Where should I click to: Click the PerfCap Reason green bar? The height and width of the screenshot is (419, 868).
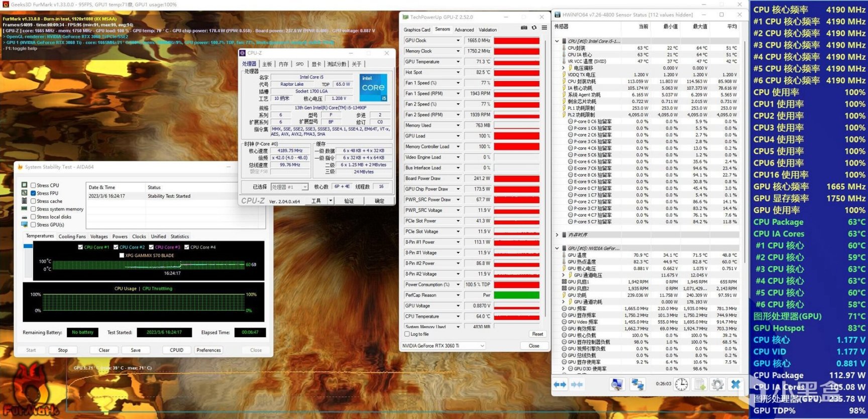pos(516,295)
